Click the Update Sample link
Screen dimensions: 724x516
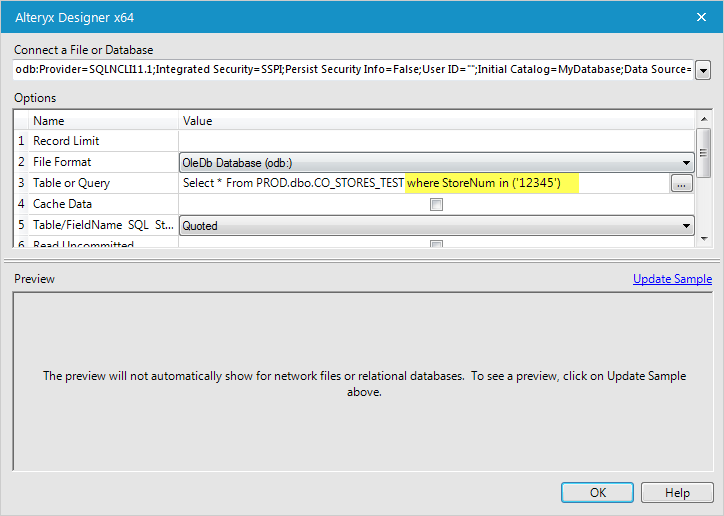point(672,279)
